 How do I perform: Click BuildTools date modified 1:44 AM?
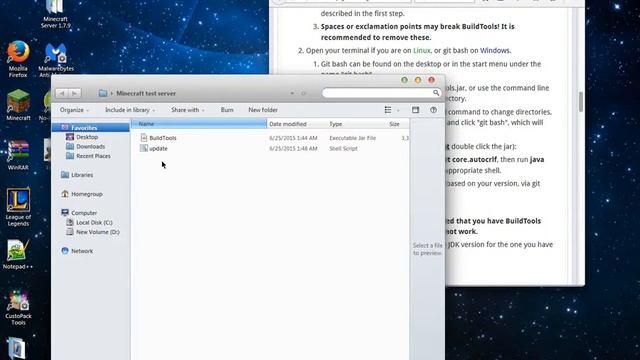pyautogui.click(x=293, y=138)
